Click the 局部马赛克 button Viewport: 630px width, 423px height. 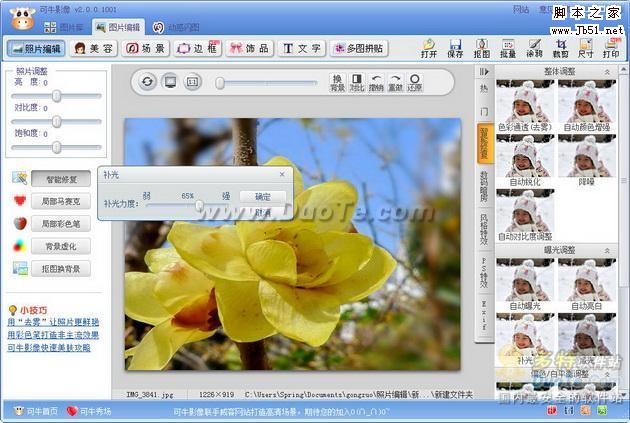pyautogui.click(x=61, y=201)
